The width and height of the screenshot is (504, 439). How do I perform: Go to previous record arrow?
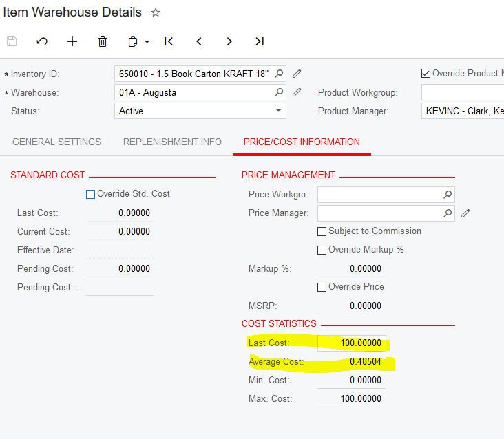[x=199, y=41]
